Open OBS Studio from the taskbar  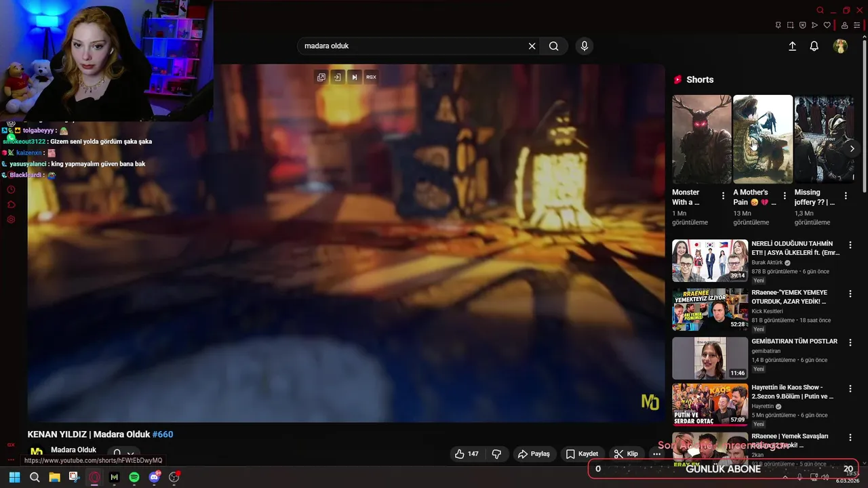point(174,477)
